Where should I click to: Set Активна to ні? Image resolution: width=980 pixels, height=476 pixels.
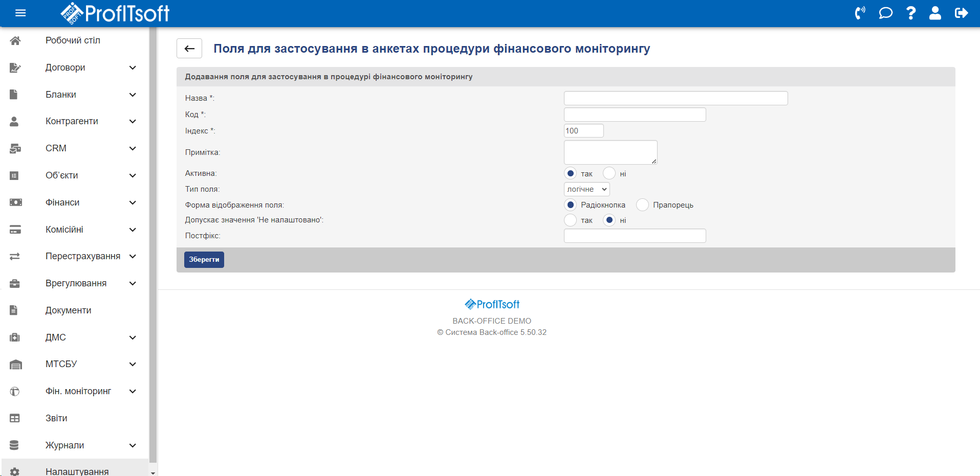(609, 174)
